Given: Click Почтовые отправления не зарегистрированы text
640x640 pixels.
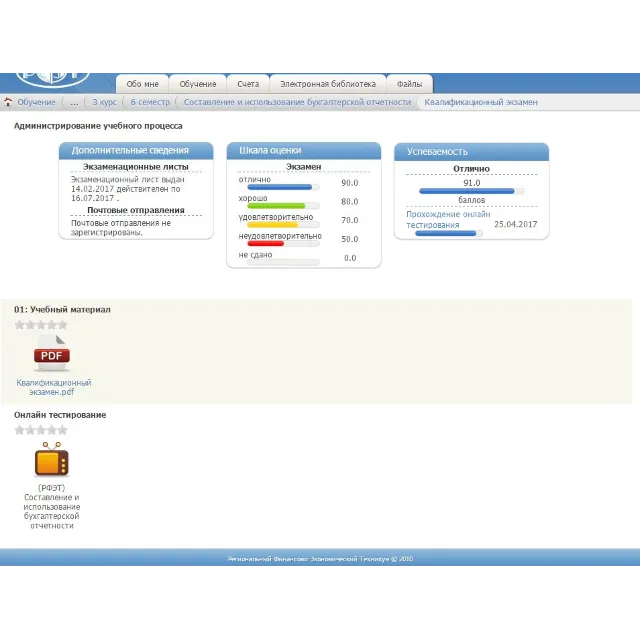Looking at the screenshot, I should (121, 228).
